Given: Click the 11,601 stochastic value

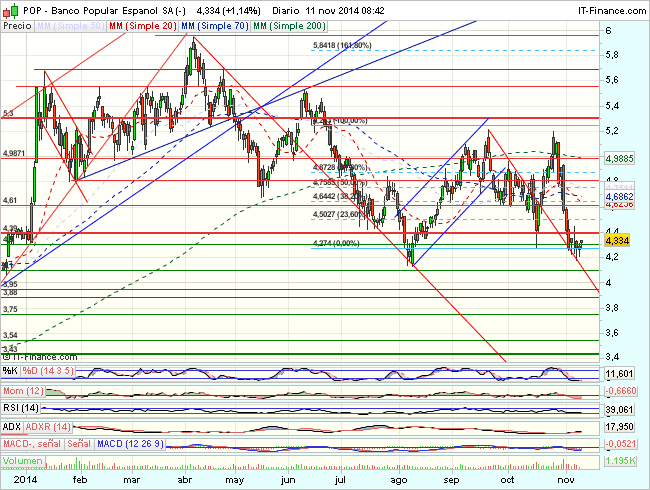Looking at the screenshot, I should pyautogui.click(x=619, y=374).
